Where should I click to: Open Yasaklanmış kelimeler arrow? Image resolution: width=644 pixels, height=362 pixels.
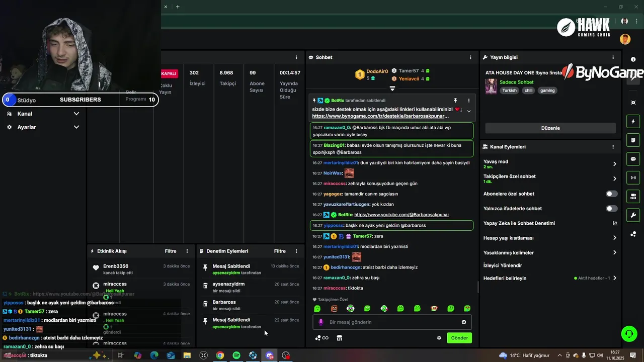click(x=615, y=252)
